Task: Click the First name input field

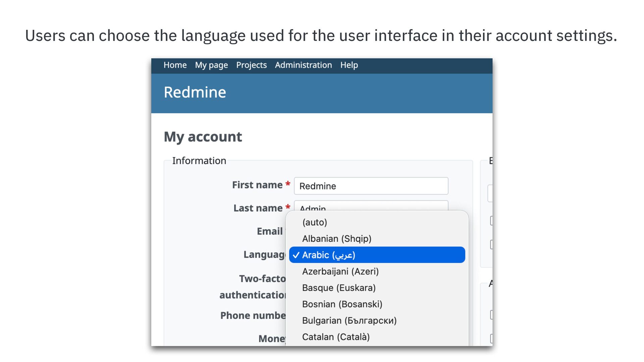Action: [371, 186]
